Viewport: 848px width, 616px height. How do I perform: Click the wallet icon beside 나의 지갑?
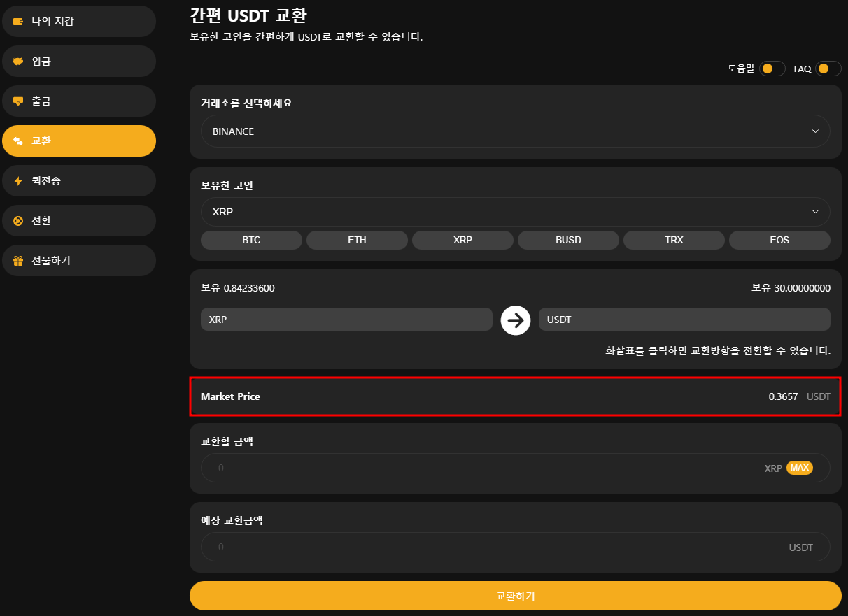(x=18, y=22)
